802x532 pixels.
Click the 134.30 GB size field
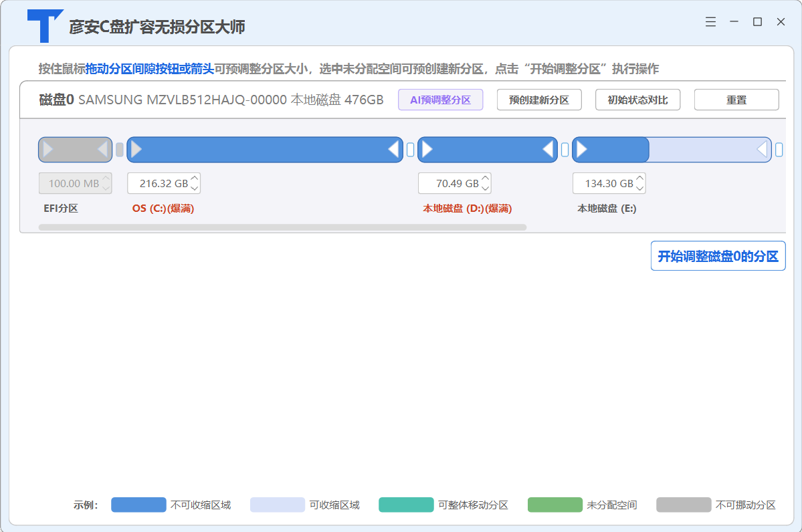click(x=609, y=184)
